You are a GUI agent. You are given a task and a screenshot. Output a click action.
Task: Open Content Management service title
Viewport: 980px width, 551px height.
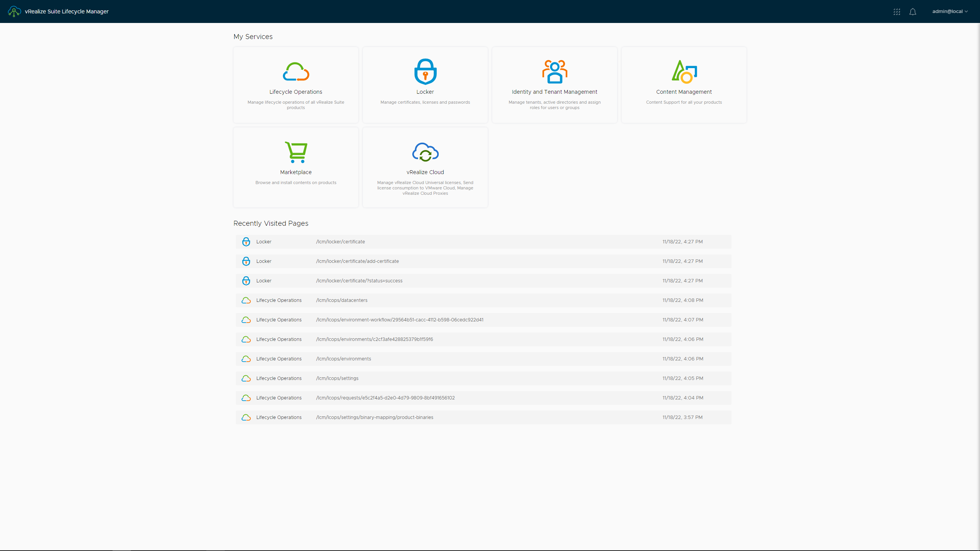point(684,92)
